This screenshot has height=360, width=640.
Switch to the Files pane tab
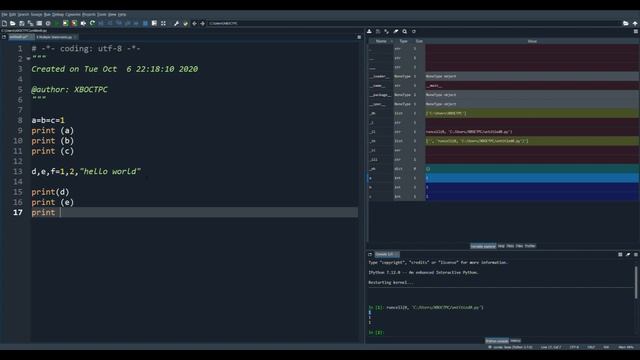(x=519, y=246)
